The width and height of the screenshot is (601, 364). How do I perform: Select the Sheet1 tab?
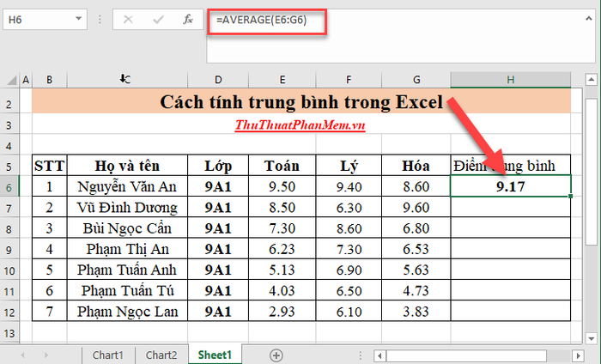tap(215, 355)
